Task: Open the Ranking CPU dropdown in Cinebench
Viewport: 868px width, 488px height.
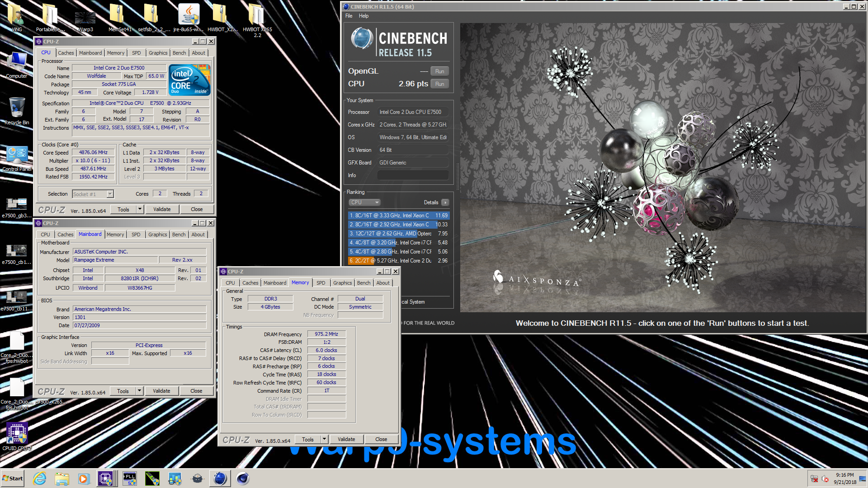Action: point(364,202)
